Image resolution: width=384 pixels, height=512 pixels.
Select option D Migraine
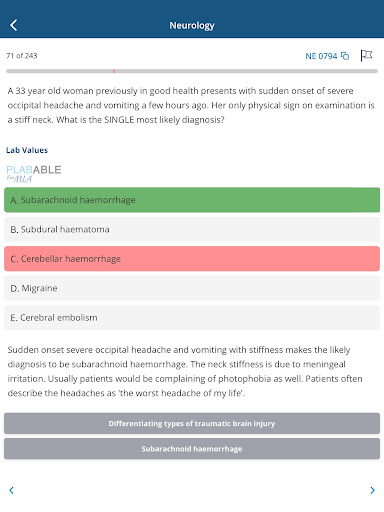pos(192,288)
